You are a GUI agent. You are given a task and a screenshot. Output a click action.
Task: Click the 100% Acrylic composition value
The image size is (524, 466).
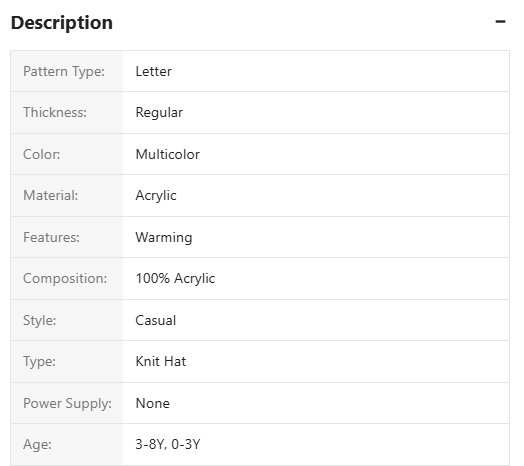point(175,279)
